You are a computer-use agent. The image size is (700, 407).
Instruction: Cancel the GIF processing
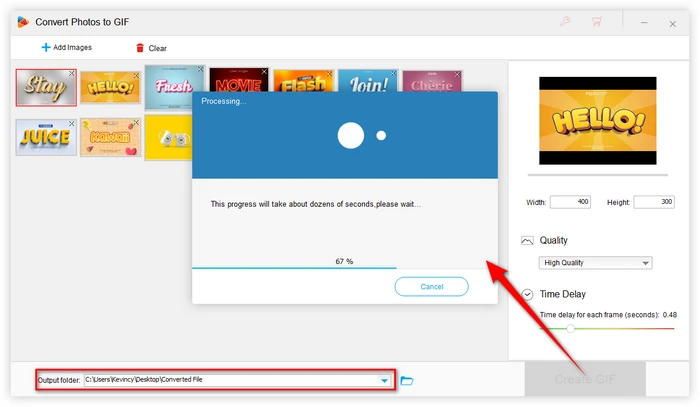click(431, 287)
